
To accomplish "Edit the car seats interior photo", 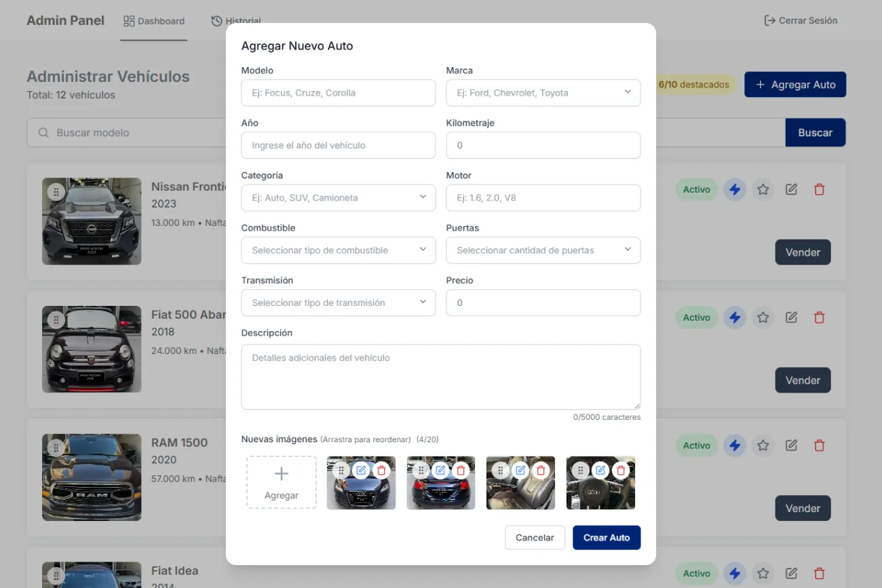I will point(520,470).
